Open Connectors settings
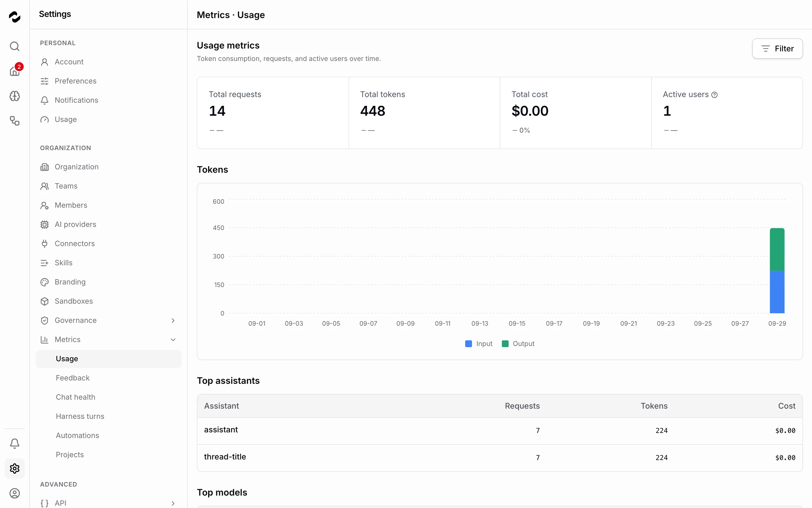812x508 pixels. click(x=108, y=243)
